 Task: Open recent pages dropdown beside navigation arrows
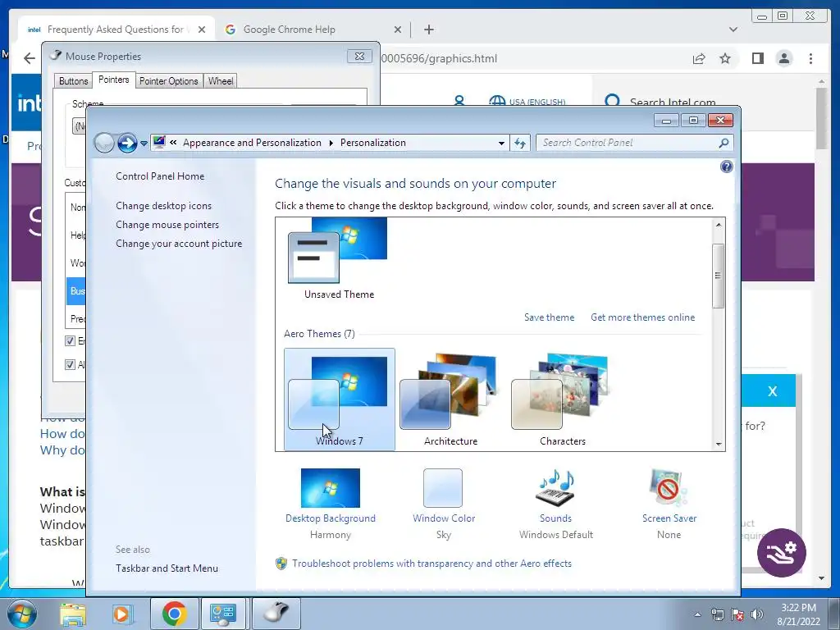pyautogui.click(x=144, y=144)
